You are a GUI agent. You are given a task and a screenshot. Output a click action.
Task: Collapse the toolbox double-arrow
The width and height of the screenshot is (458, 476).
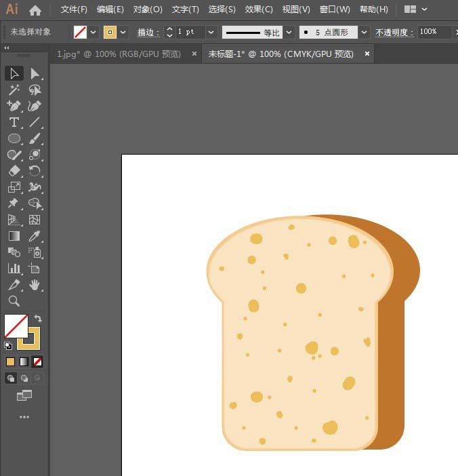[x=6, y=48]
